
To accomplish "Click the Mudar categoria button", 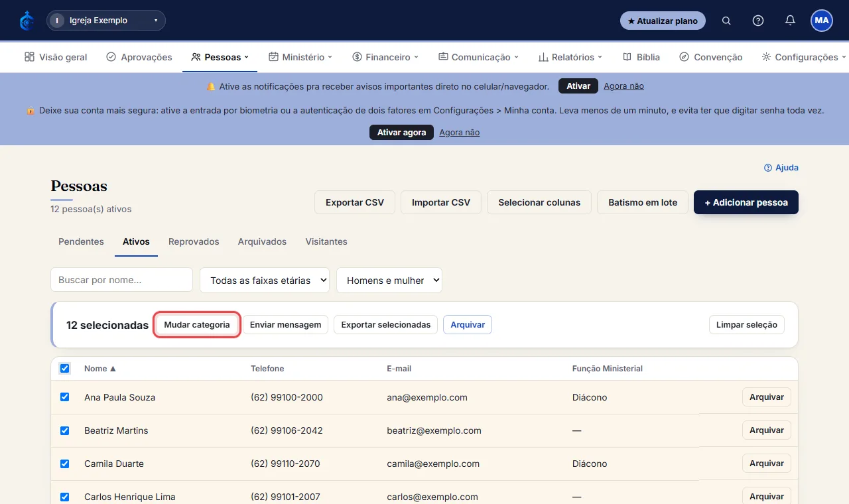I will (197, 325).
